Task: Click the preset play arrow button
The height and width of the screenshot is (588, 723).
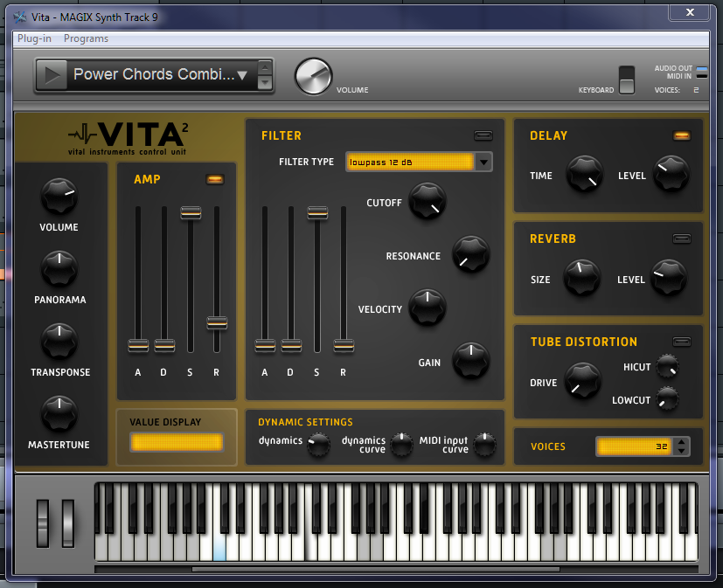Action: coord(52,74)
